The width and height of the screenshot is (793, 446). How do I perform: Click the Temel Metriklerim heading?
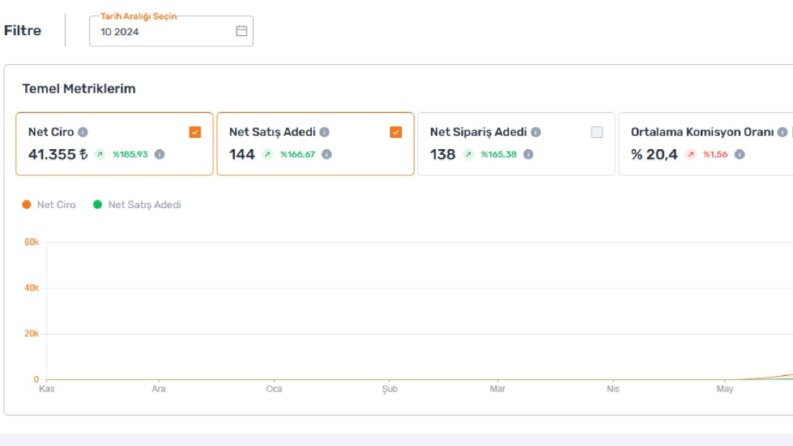[x=79, y=88]
